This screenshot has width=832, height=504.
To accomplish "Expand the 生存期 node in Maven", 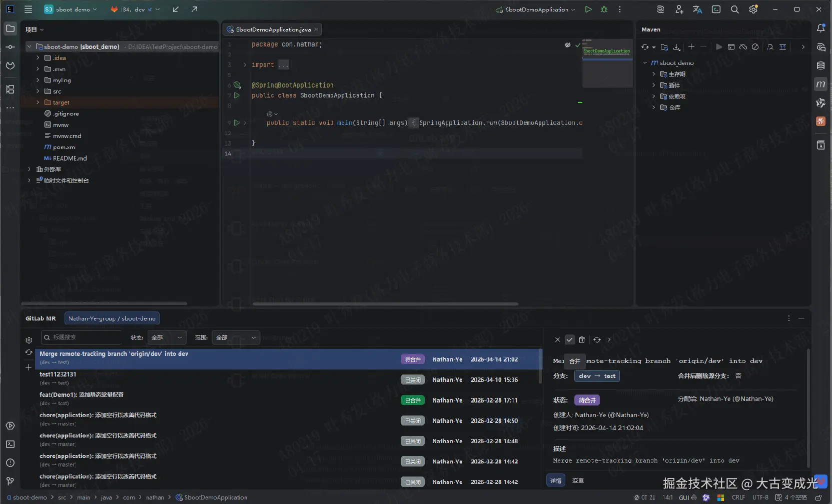I will (x=654, y=74).
